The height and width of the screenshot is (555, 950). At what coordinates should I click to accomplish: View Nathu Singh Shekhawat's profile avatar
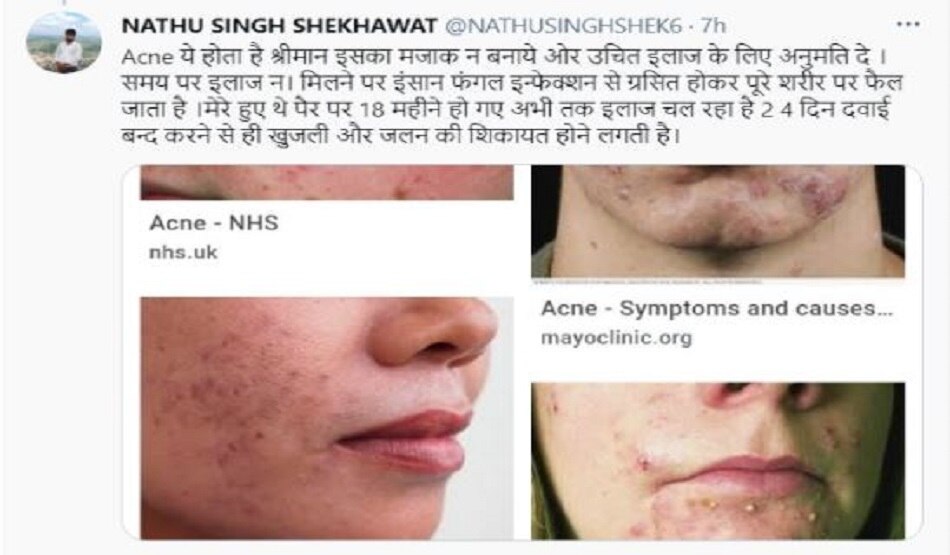click(63, 41)
